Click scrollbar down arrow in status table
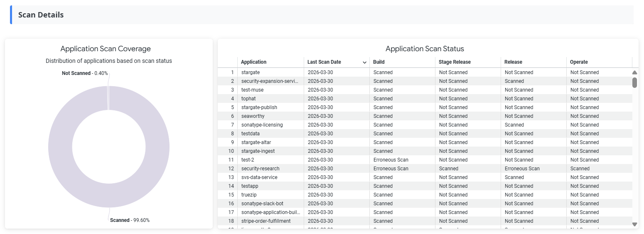The image size is (644, 234). click(634, 224)
